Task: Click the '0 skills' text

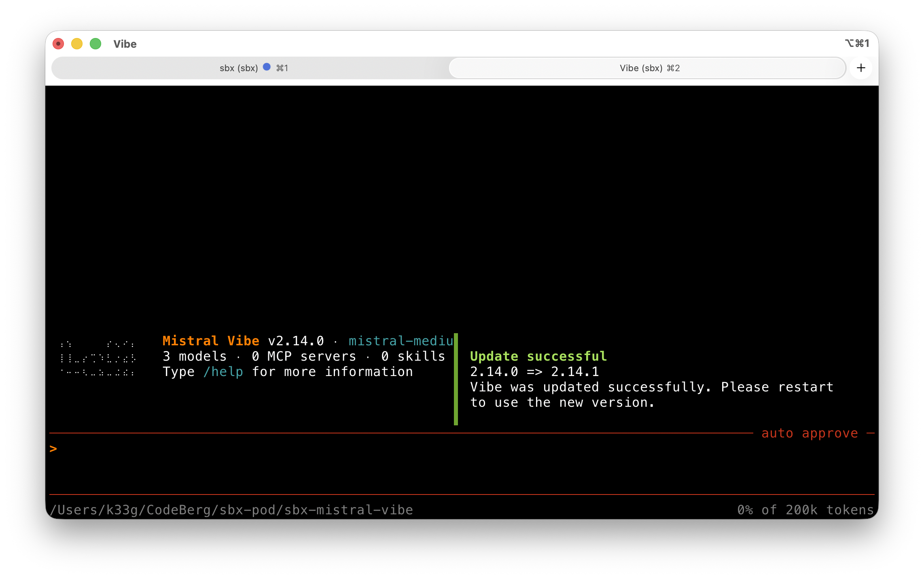Action: click(413, 356)
